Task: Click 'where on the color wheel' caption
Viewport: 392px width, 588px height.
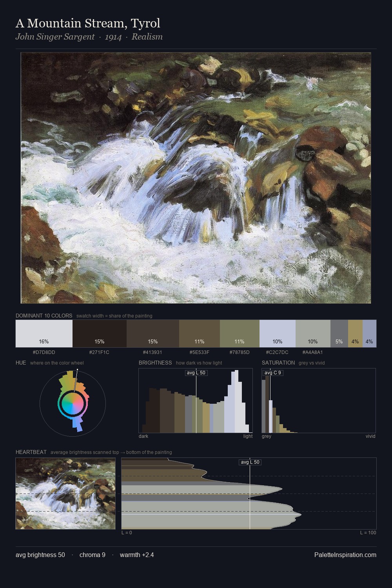Action: point(57,363)
